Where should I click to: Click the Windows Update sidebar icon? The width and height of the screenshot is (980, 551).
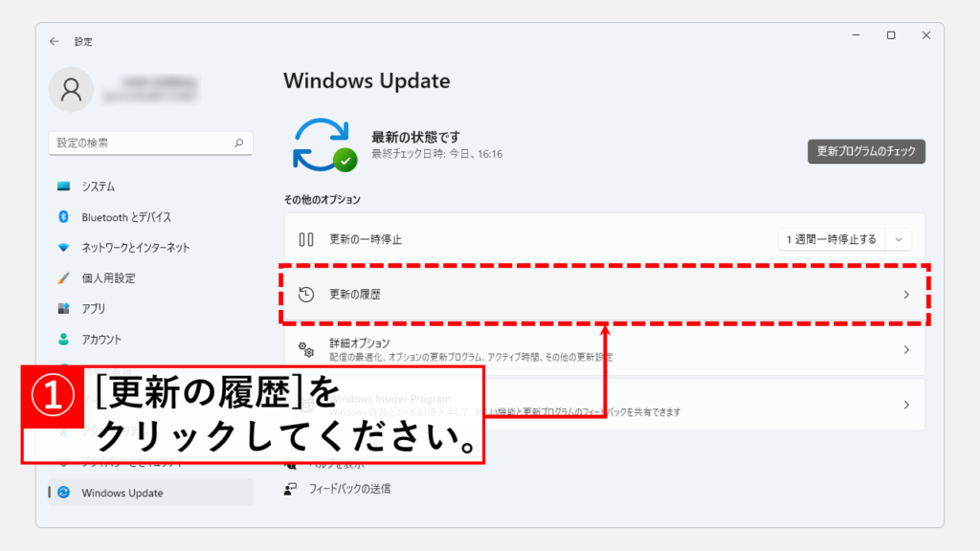64,493
